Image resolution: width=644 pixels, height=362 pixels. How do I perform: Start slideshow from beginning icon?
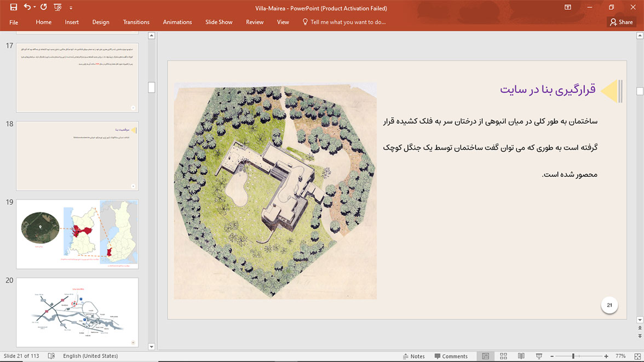tap(58, 7)
